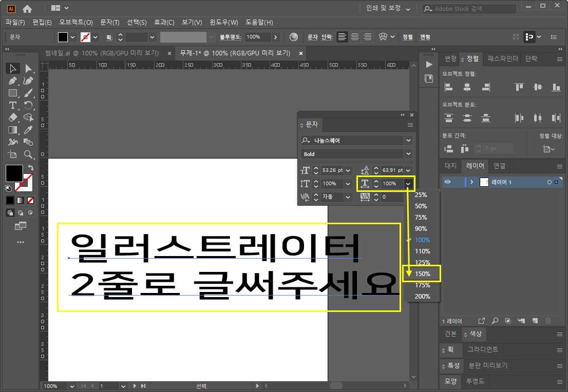Open the 문자(T) menu

[110, 22]
